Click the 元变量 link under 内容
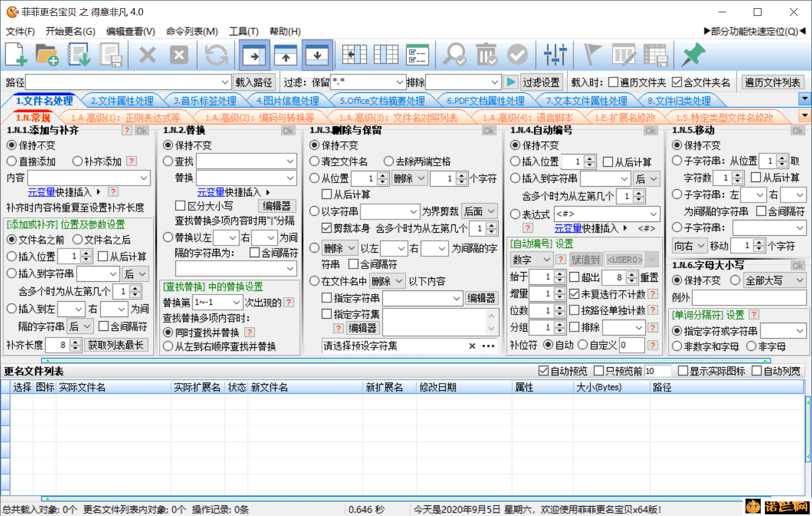This screenshot has height=516, width=812. (x=41, y=192)
